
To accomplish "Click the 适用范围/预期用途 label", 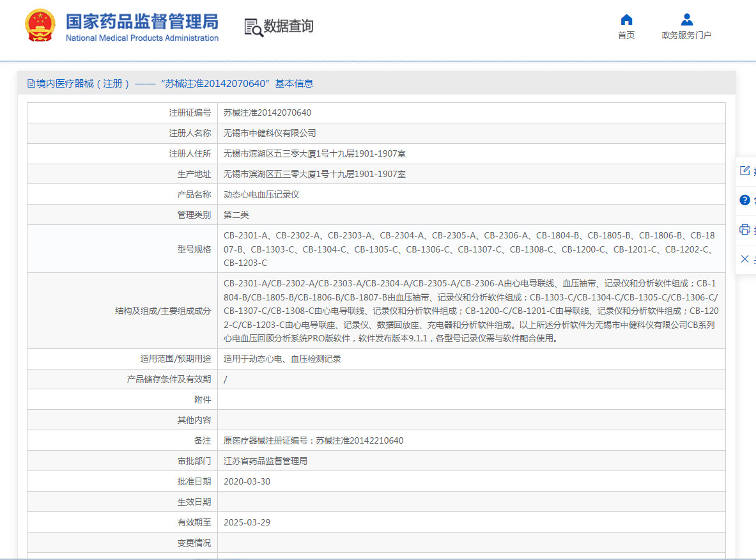I will coord(176,359).
